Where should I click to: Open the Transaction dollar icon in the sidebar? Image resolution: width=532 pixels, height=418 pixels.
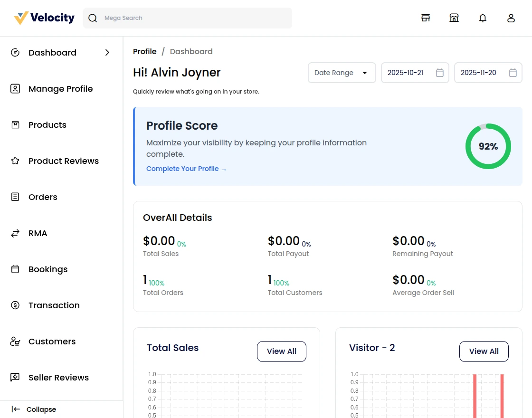pos(15,305)
